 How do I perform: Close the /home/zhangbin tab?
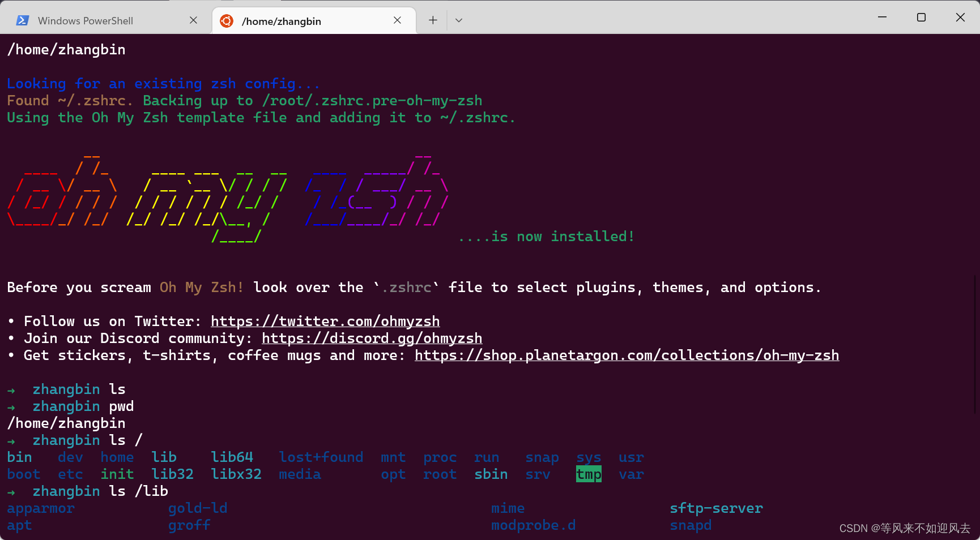click(x=397, y=20)
